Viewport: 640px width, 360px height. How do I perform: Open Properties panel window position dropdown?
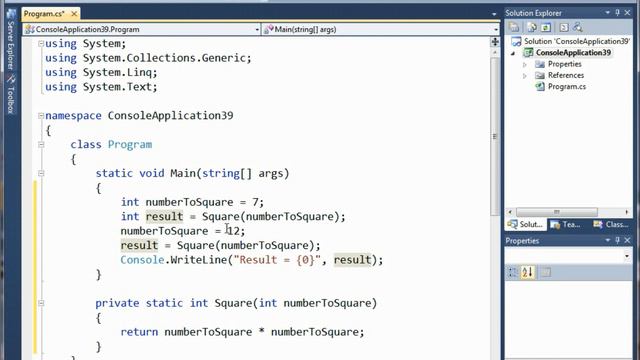click(607, 240)
